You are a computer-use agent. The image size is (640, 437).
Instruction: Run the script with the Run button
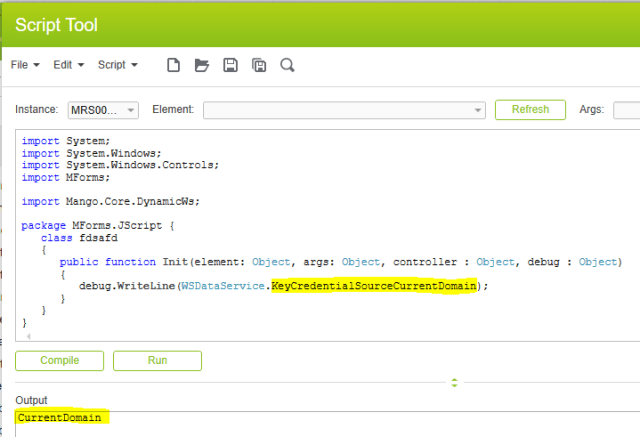[157, 360]
